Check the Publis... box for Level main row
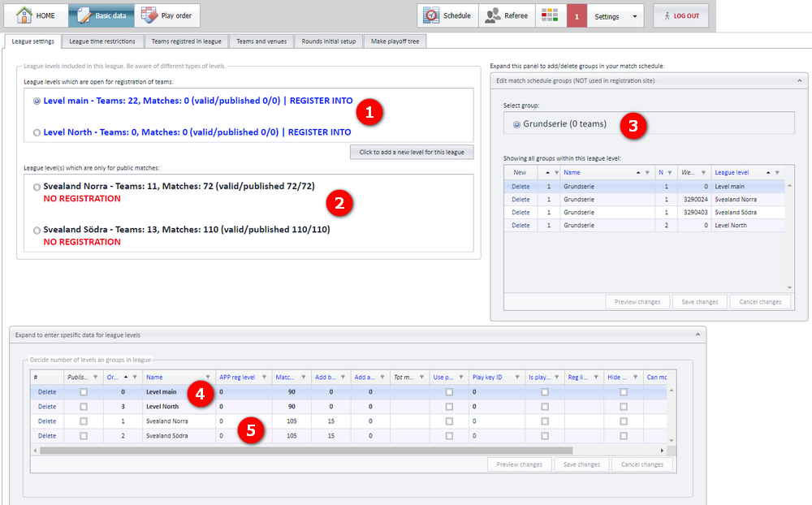Screen dimensions: 812x505 click(x=84, y=392)
